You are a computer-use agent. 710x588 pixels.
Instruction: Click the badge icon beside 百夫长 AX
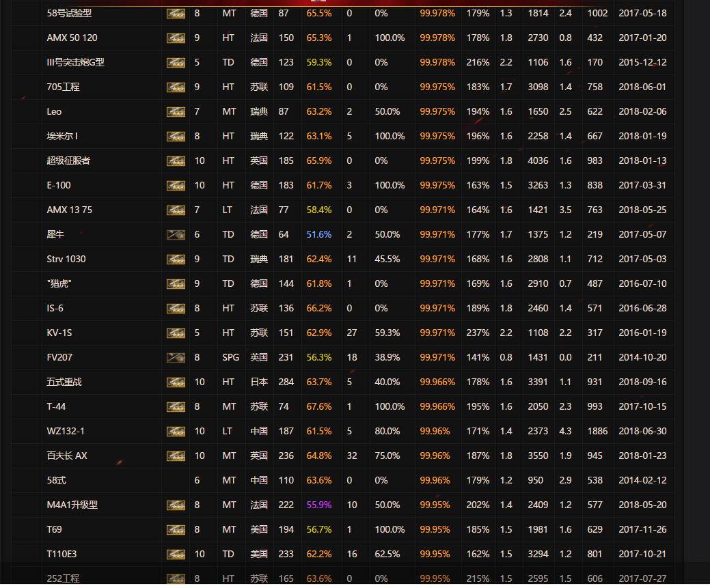tap(176, 456)
